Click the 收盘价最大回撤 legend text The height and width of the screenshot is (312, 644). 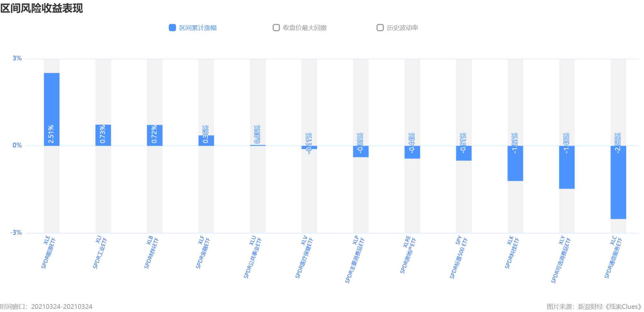pos(305,28)
